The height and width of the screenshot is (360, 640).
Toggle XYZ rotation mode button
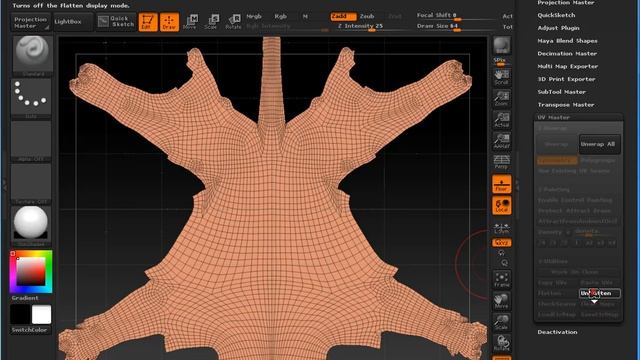pos(502,243)
